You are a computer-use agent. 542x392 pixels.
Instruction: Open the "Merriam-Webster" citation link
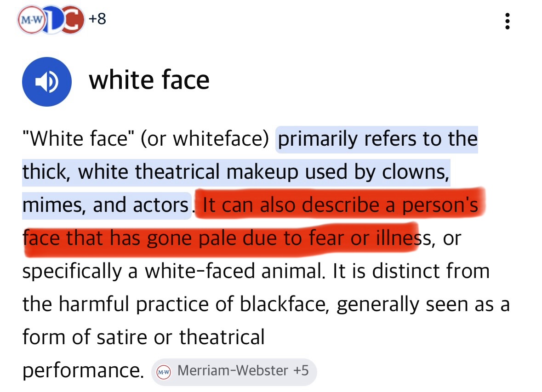[x=233, y=371]
